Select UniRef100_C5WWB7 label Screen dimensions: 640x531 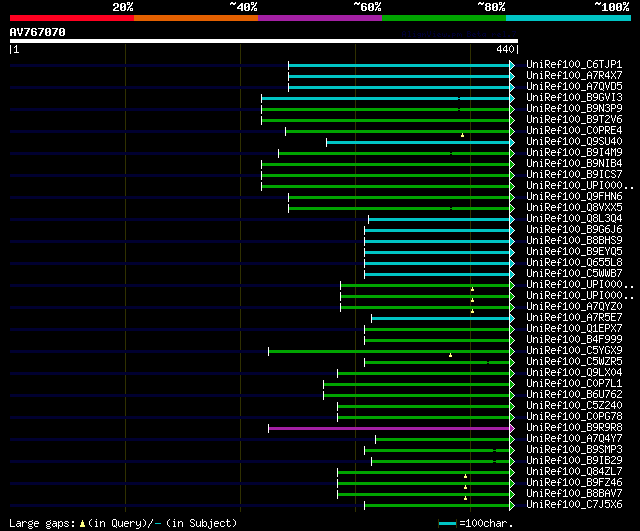pos(574,274)
